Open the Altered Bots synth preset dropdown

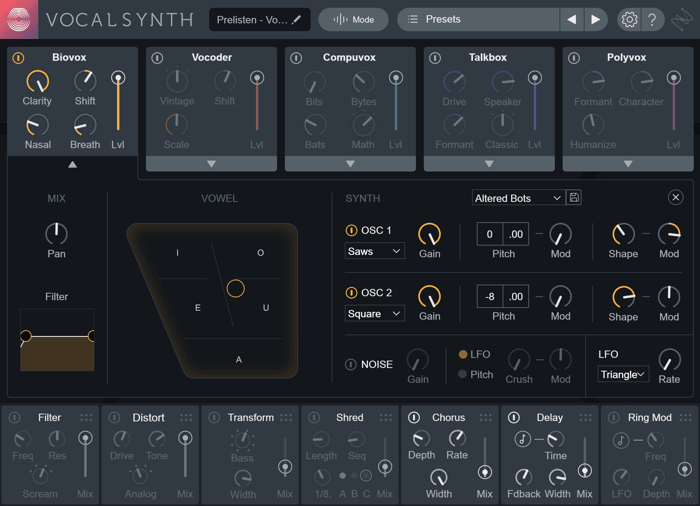(x=518, y=198)
